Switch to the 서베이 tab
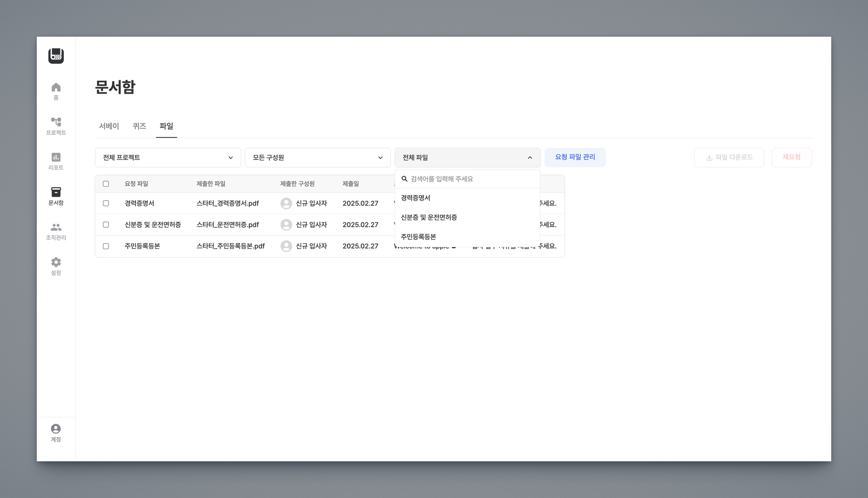 tap(109, 126)
